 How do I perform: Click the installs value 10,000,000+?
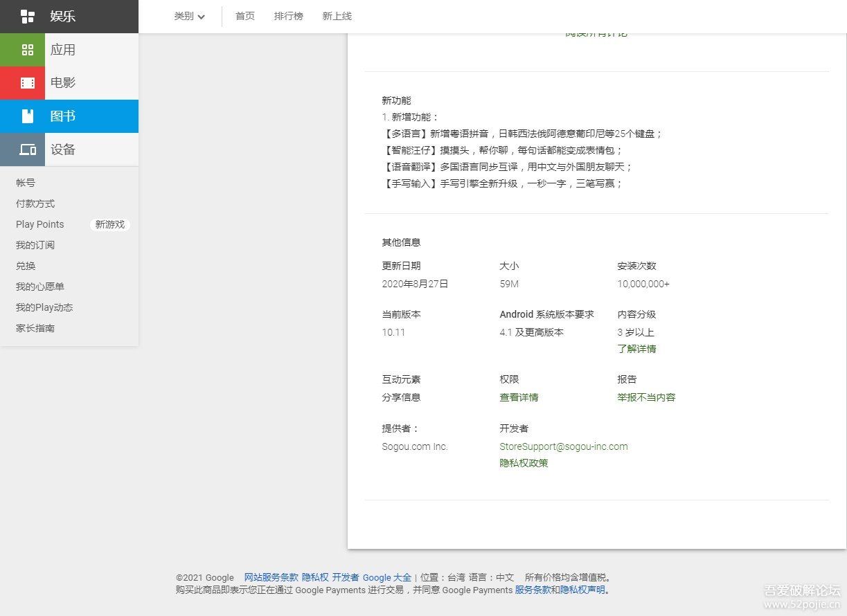[643, 284]
